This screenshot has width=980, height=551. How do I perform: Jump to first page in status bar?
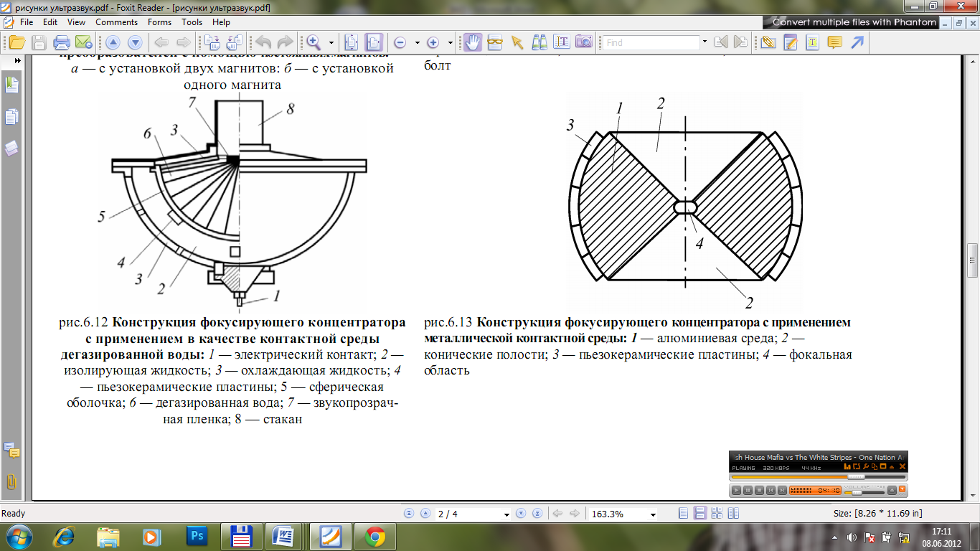409,514
